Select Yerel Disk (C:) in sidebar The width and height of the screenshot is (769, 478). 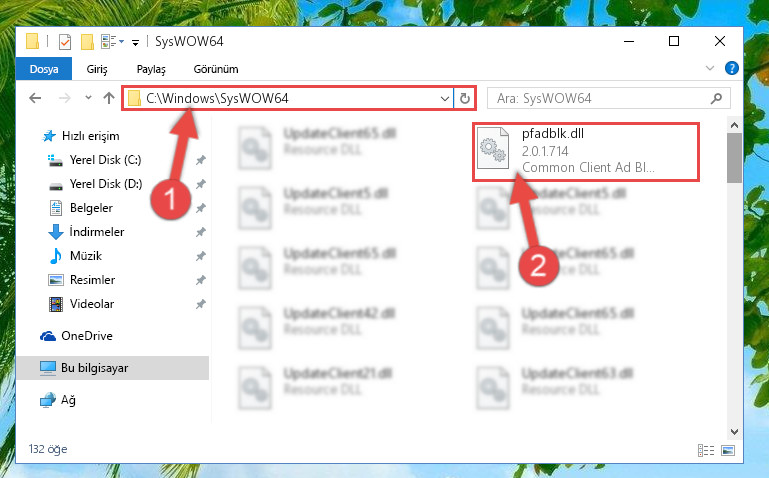pos(105,160)
